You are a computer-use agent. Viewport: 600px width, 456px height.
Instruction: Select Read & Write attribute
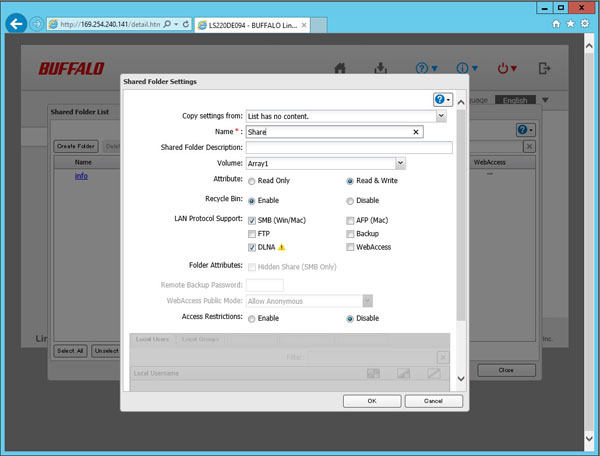[350, 181]
